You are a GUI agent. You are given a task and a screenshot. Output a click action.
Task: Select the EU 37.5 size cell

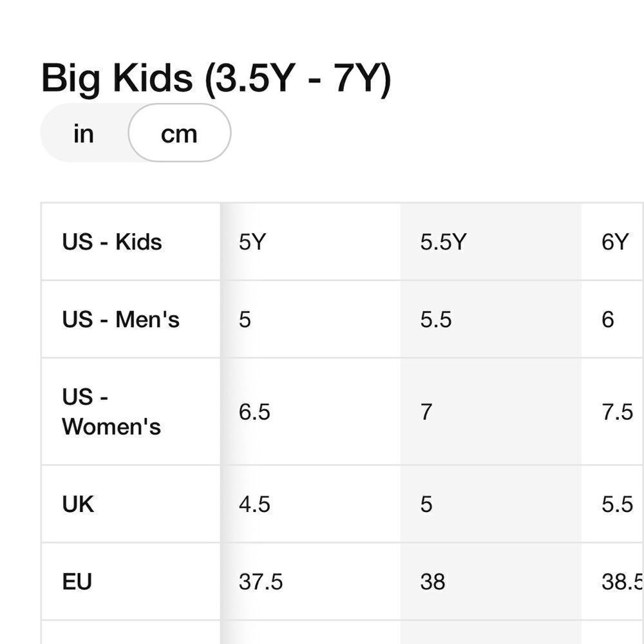(x=261, y=582)
